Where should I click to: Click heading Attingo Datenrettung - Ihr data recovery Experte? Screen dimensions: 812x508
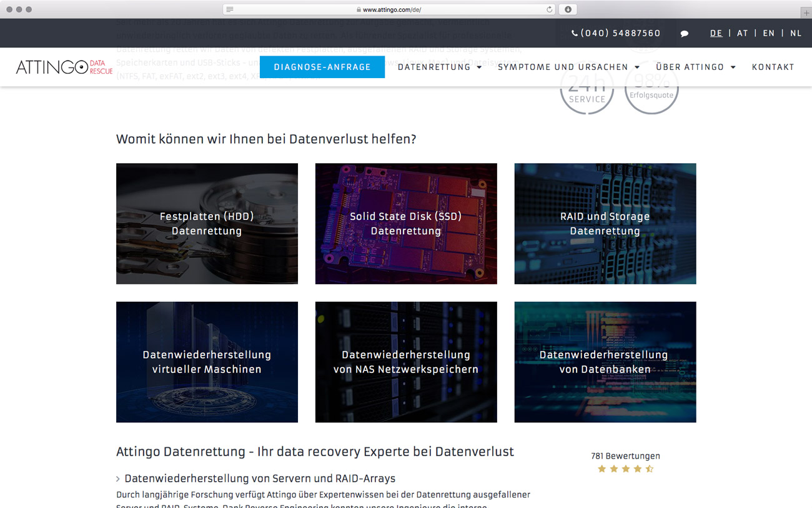tap(315, 452)
